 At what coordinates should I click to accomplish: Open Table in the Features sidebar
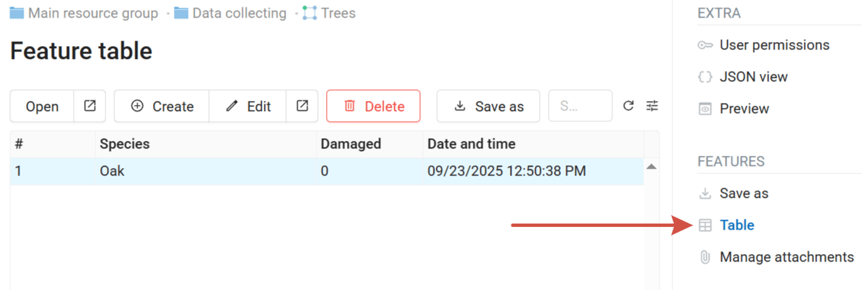pos(736,226)
